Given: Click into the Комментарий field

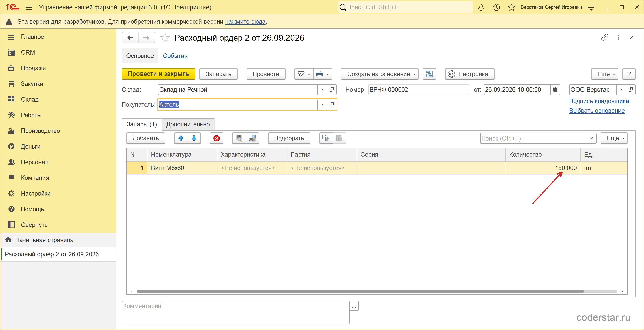Looking at the screenshot, I should 235,313.
